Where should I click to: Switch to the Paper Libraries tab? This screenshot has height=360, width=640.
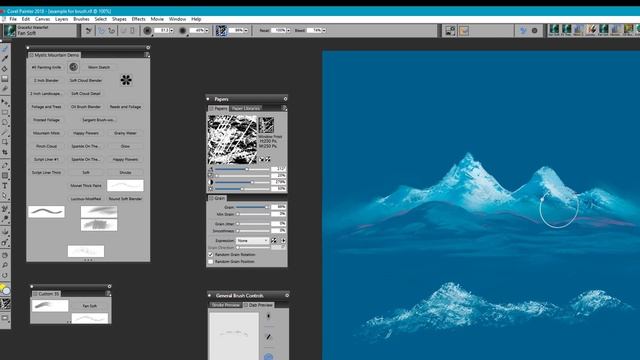pos(246,108)
